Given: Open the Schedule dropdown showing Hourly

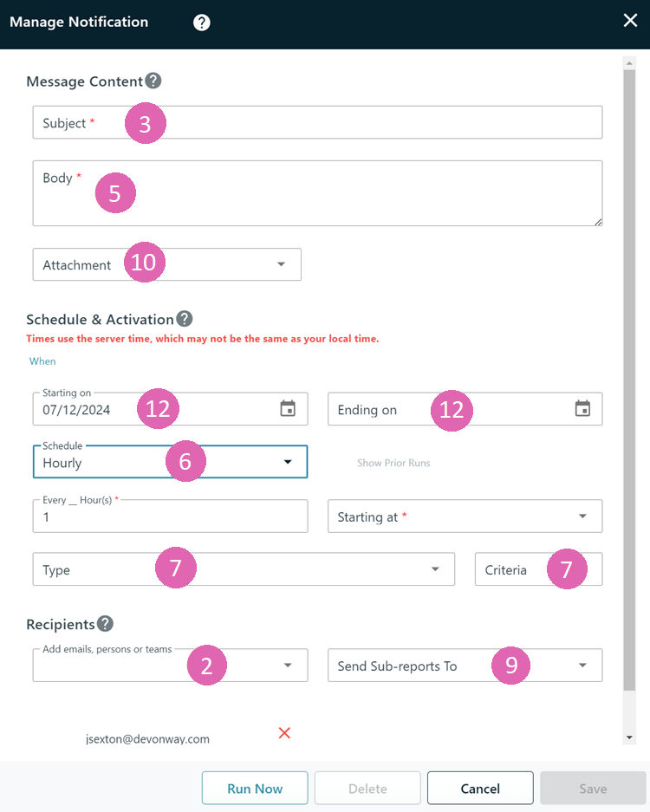Looking at the screenshot, I should coord(171,461).
